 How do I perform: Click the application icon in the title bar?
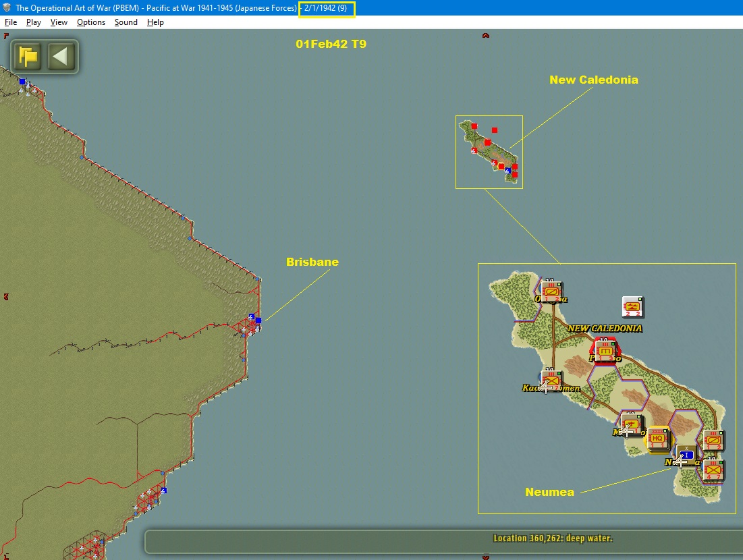[7, 7]
